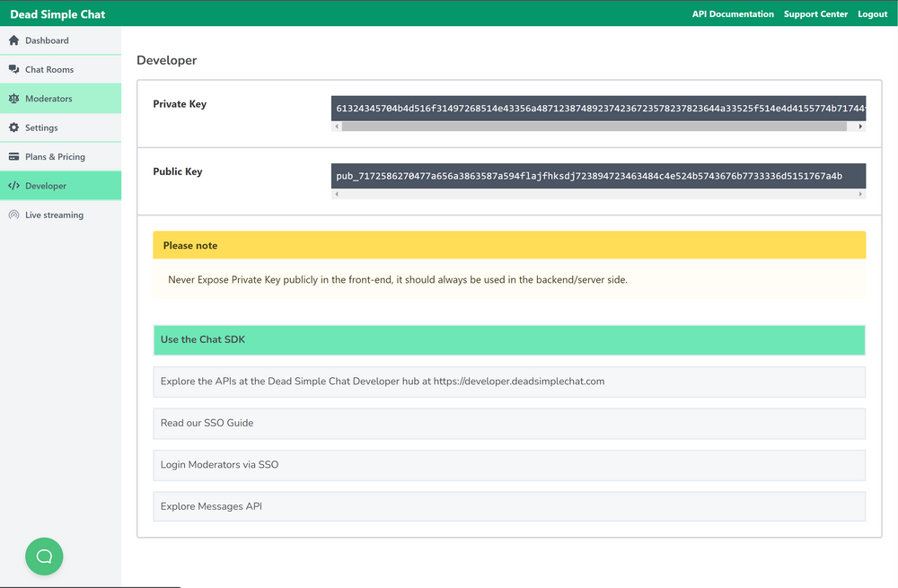Click the private key left scroll arrow
This screenshot has width=898, height=588.
(337, 127)
